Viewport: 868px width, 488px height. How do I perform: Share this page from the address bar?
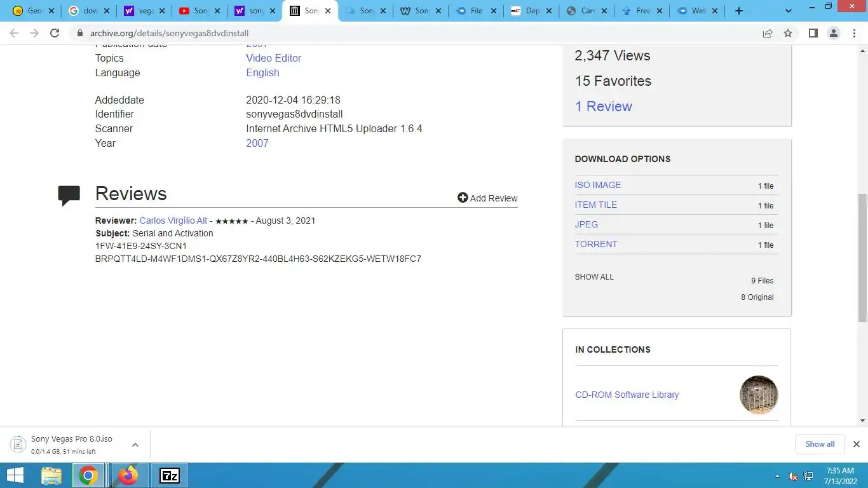[768, 33]
